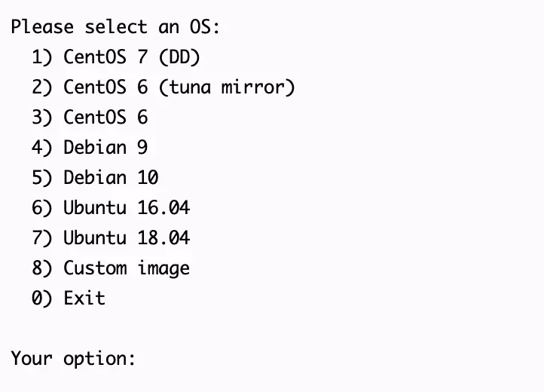Select the Exit entry text

[84, 299]
